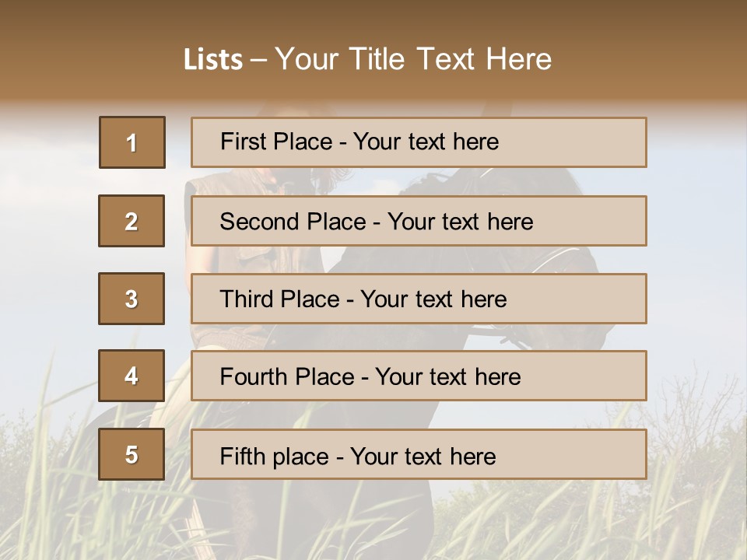Click the 'Third Place - Your text here' bar
Image resolution: width=747 pixels, height=560 pixels.
pos(419,299)
